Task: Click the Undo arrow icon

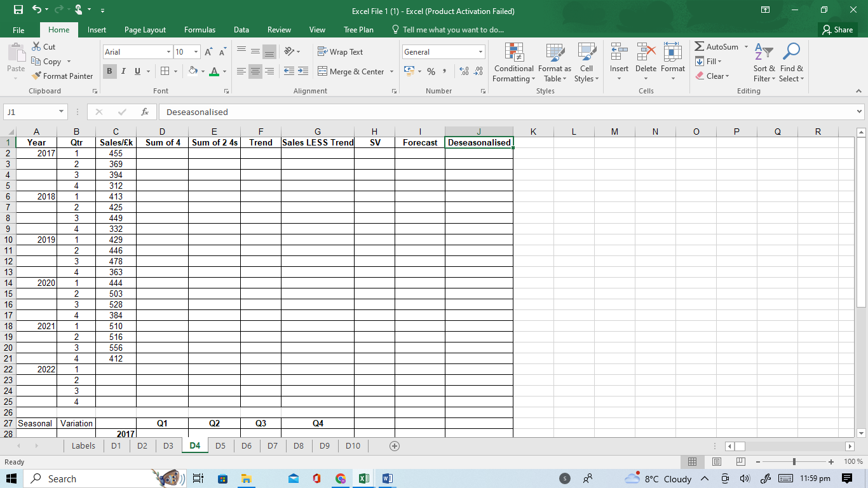Action: click(x=37, y=10)
